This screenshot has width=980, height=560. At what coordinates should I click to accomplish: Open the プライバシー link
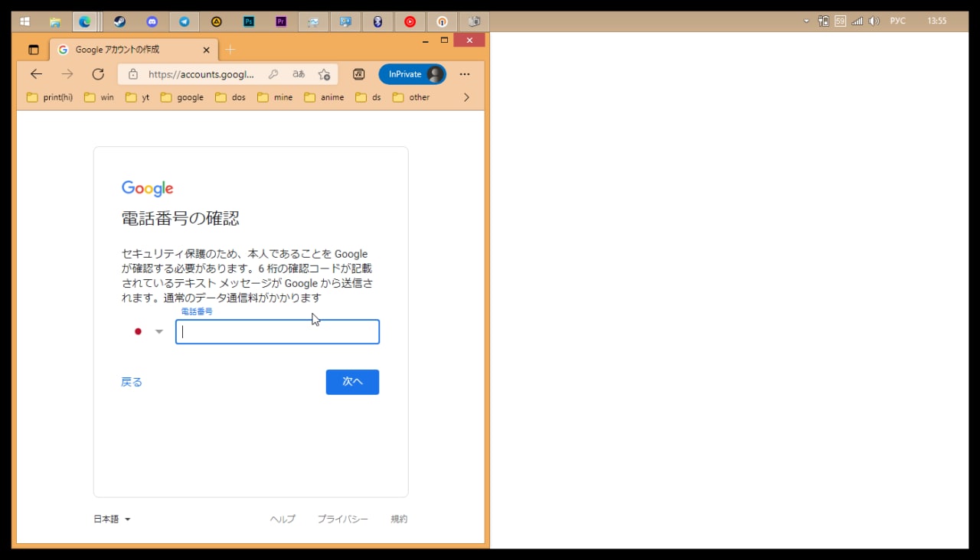point(343,519)
